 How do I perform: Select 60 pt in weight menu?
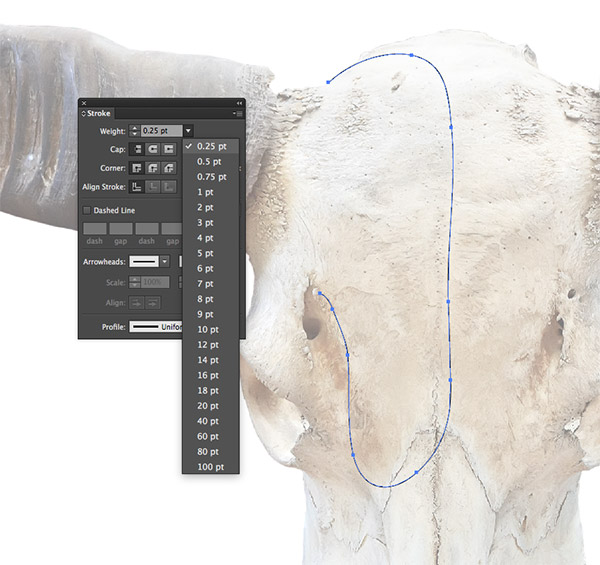211,436
